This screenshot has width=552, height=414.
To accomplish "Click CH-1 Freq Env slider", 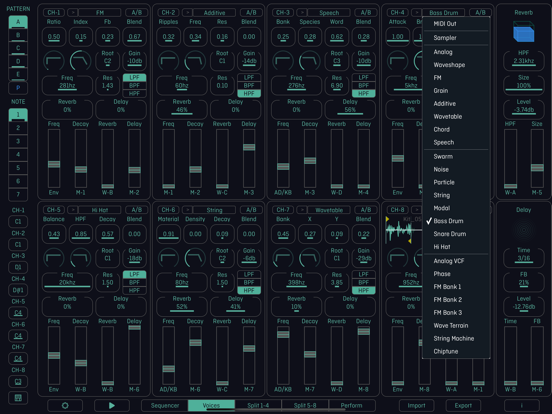I will coord(54,158).
